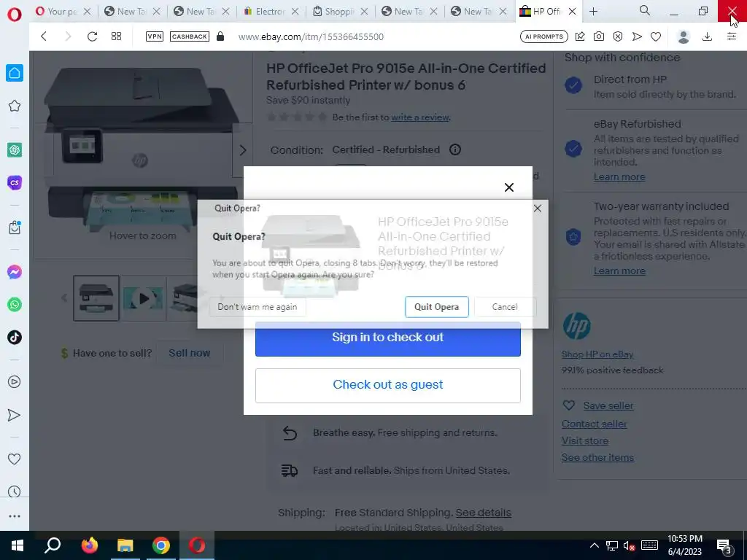Screen dimensions: 747x560
Task: Open Visit store link
Action: point(585,440)
